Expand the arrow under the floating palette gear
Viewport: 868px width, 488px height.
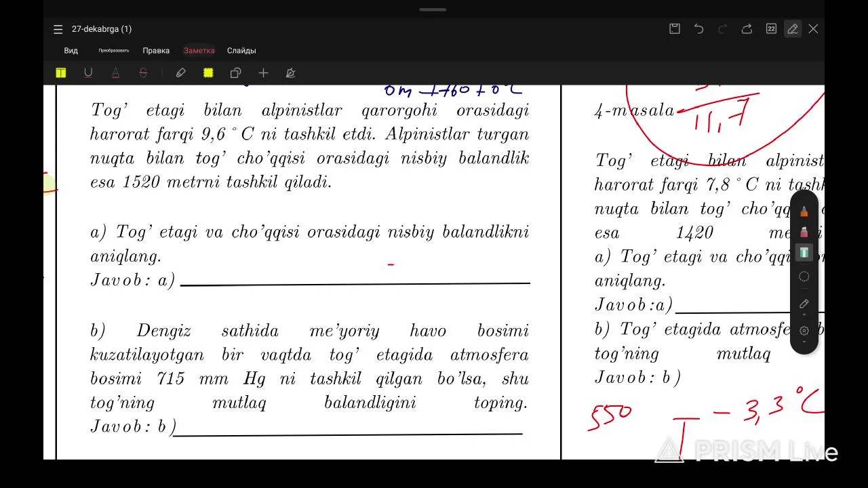(804, 342)
